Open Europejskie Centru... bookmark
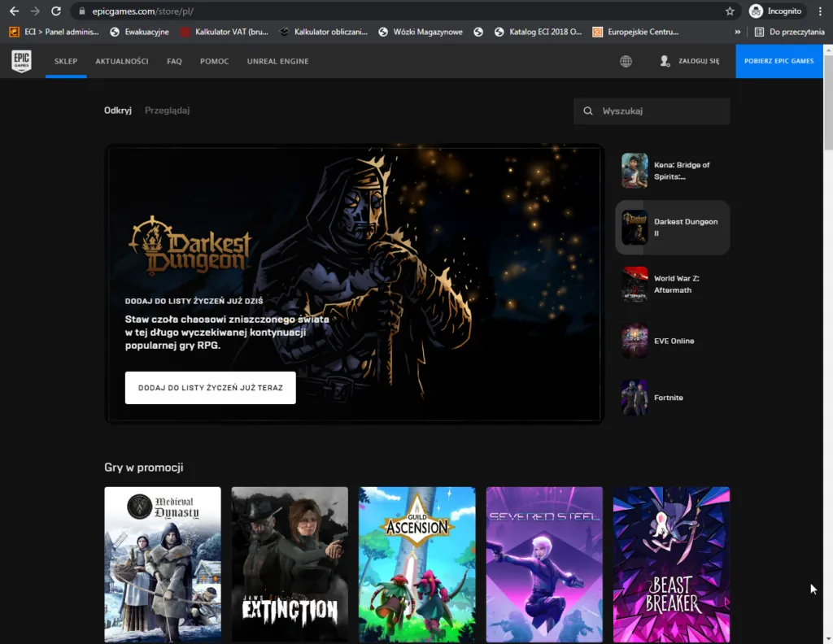This screenshot has height=644, width=833. tap(636, 32)
